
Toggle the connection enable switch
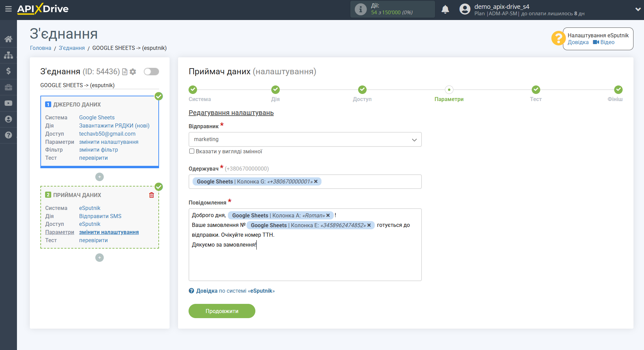point(151,72)
